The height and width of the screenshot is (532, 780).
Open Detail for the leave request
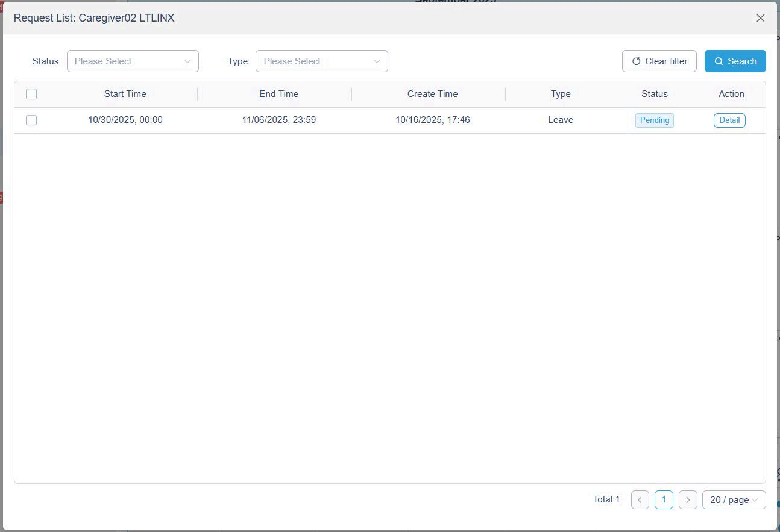click(729, 120)
